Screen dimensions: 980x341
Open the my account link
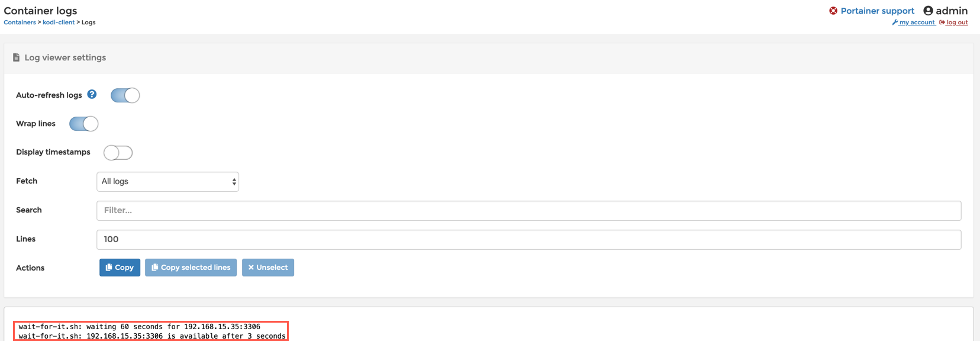click(917, 22)
